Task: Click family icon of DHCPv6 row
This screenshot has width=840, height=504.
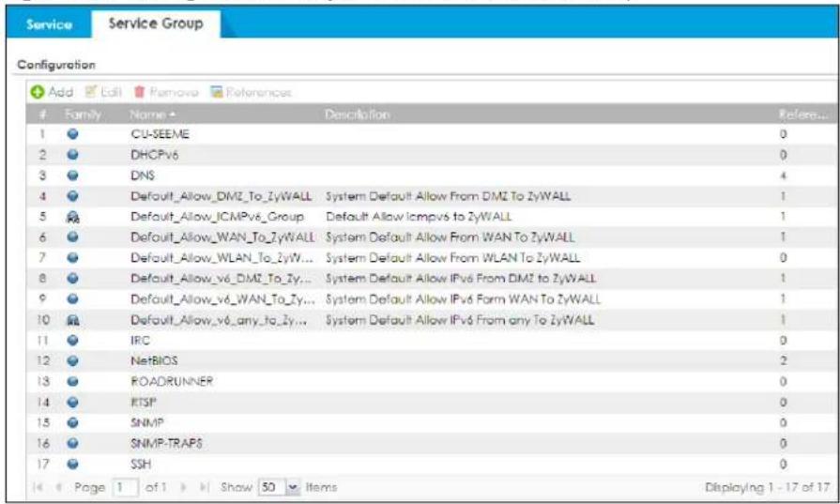Action: [73, 155]
